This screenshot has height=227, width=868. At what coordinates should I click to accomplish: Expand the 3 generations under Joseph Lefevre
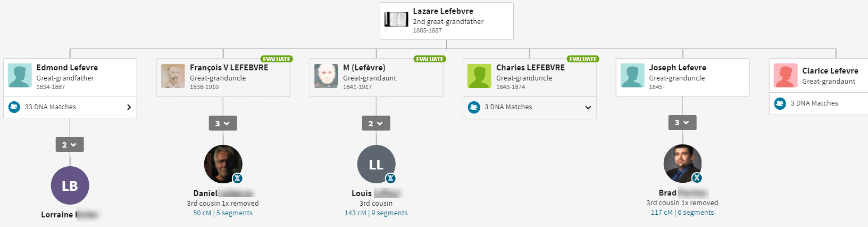pos(682,123)
